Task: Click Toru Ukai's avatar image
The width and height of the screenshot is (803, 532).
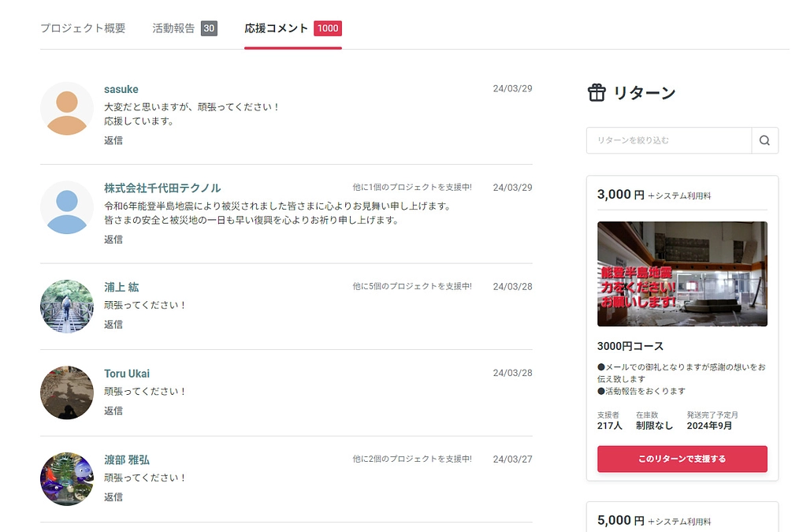Action: 66,392
